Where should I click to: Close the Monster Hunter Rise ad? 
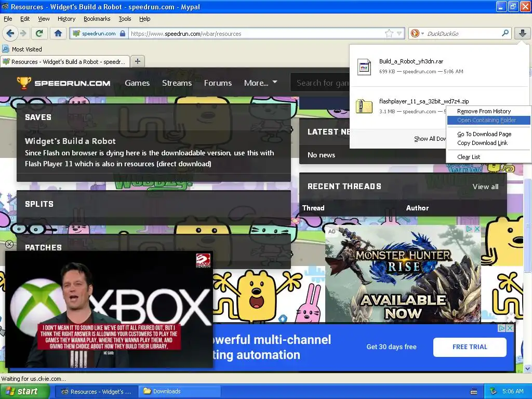[x=477, y=229]
